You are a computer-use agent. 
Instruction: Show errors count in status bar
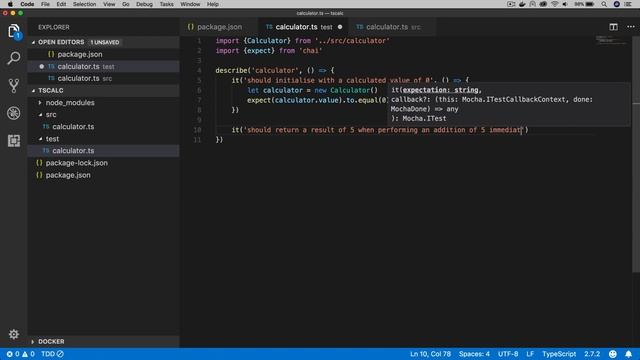(x=13, y=354)
